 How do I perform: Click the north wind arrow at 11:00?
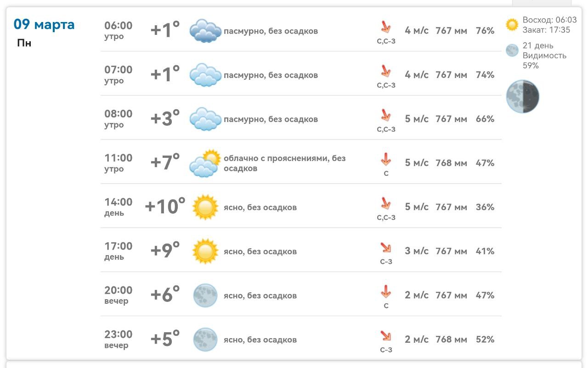click(x=386, y=159)
